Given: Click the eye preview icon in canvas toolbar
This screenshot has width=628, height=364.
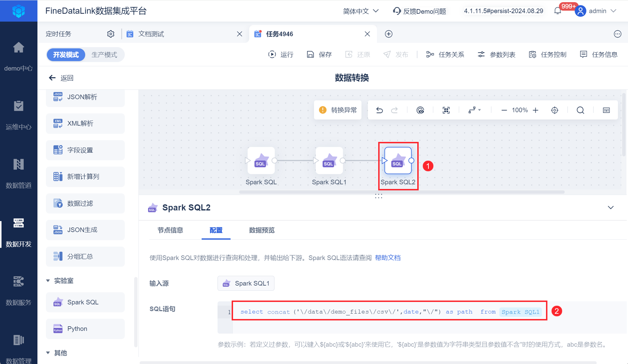Looking at the screenshot, I should tap(420, 110).
